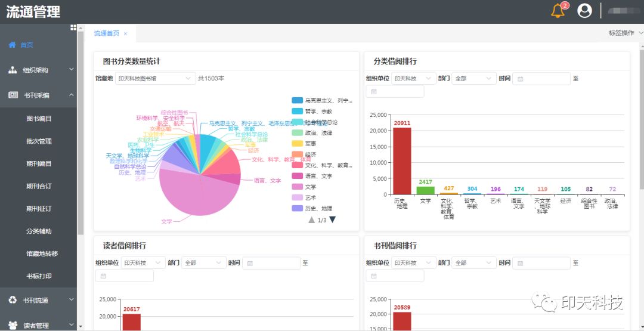Toggle 语言、文字 legend entry
The width and height of the screenshot is (644, 331).
(x=312, y=176)
